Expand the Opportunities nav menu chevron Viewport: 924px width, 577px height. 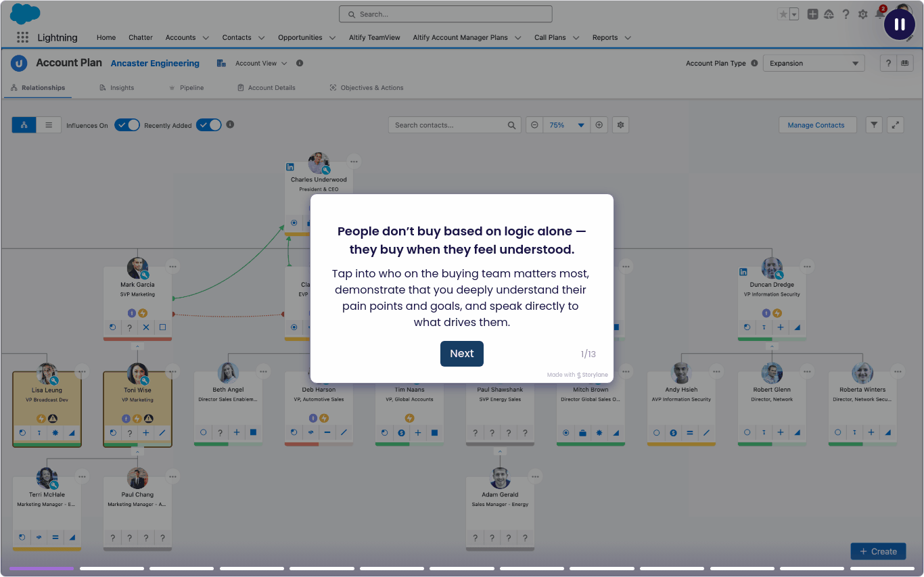(331, 38)
